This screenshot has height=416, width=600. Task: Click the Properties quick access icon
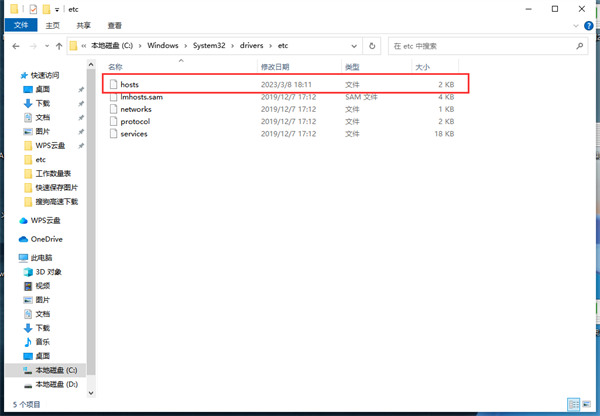coord(33,9)
